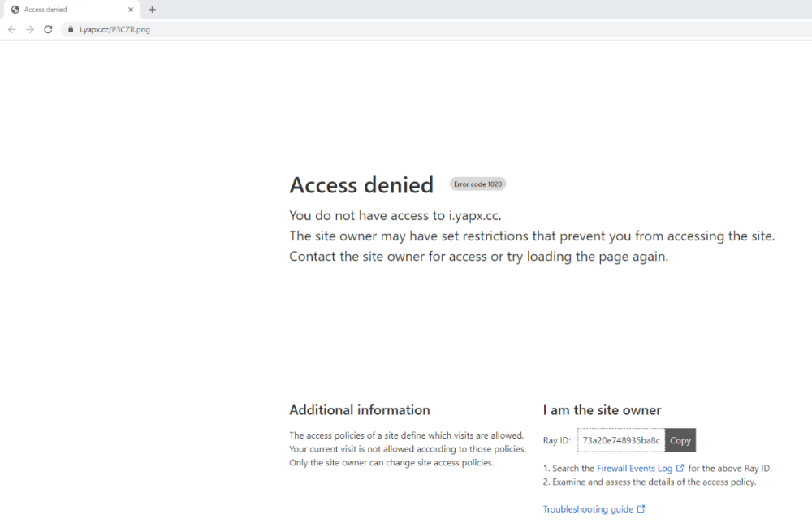Open a new tab with the plus icon
812x532 pixels.
point(152,10)
